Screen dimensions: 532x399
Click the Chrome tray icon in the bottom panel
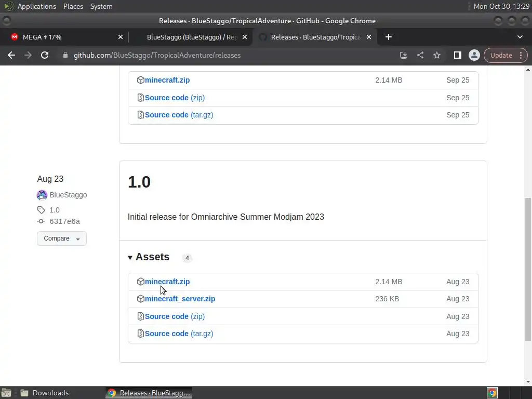tap(492, 393)
